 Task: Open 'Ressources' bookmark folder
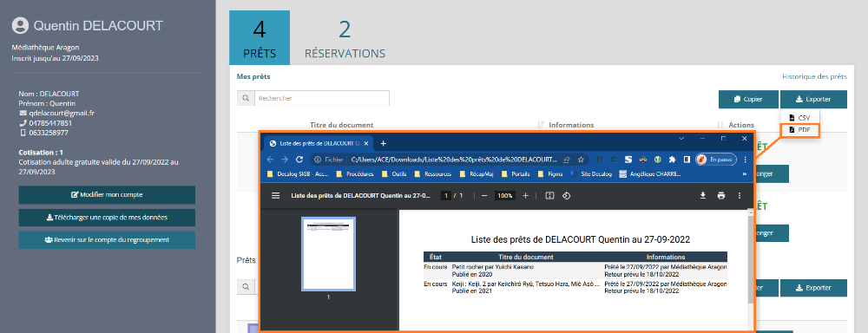[434, 173]
